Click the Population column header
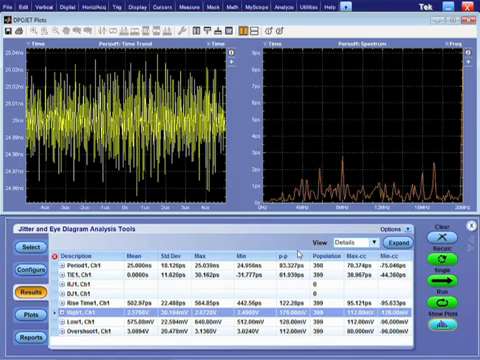The image size is (480, 360). pyautogui.click(x=326, y=256)
